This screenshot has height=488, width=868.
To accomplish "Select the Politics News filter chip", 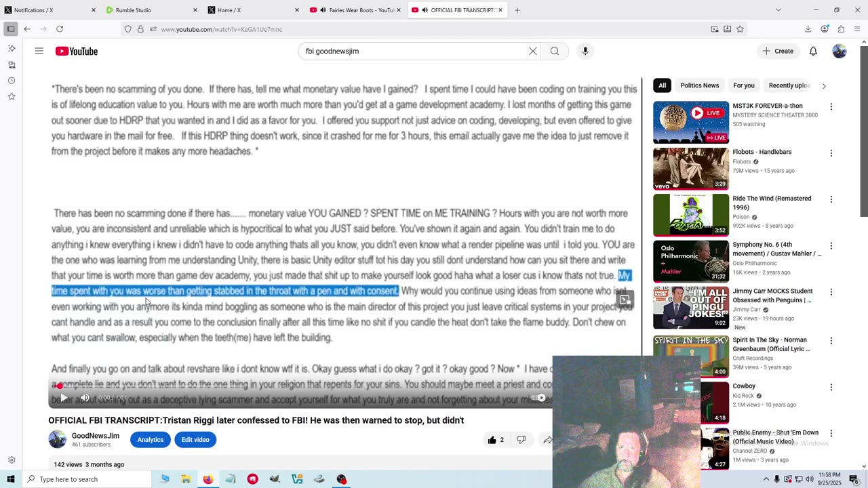I will (699, 85).
